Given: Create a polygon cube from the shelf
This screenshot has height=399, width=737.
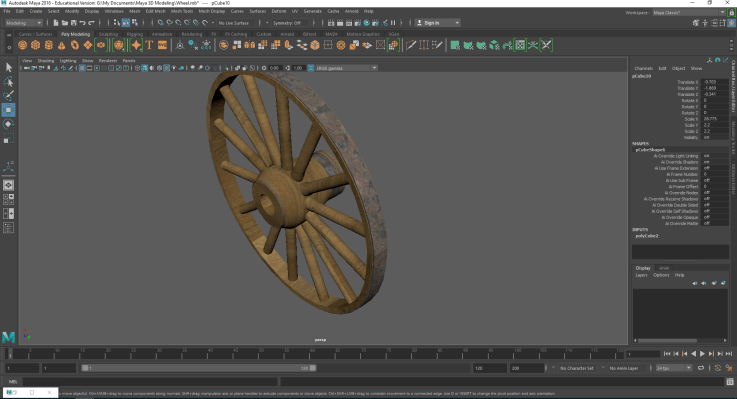Looking at the screenshot, I should pyautogui.click(x=36, y=45).
